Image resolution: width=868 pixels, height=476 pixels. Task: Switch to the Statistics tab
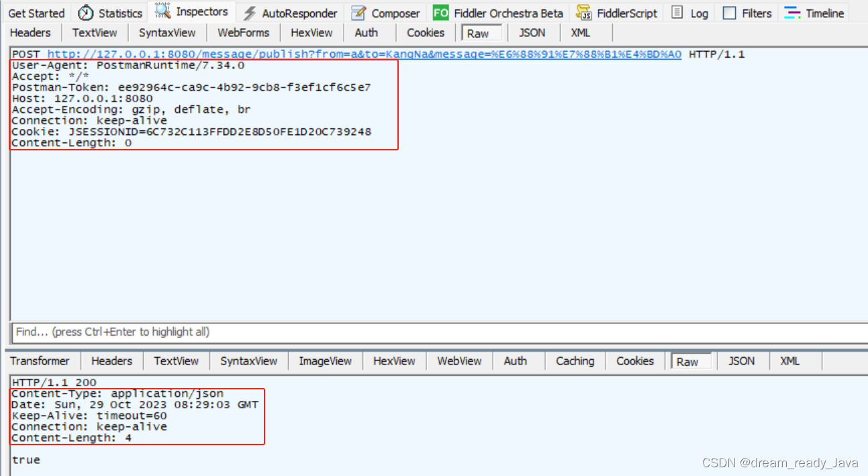111,13
